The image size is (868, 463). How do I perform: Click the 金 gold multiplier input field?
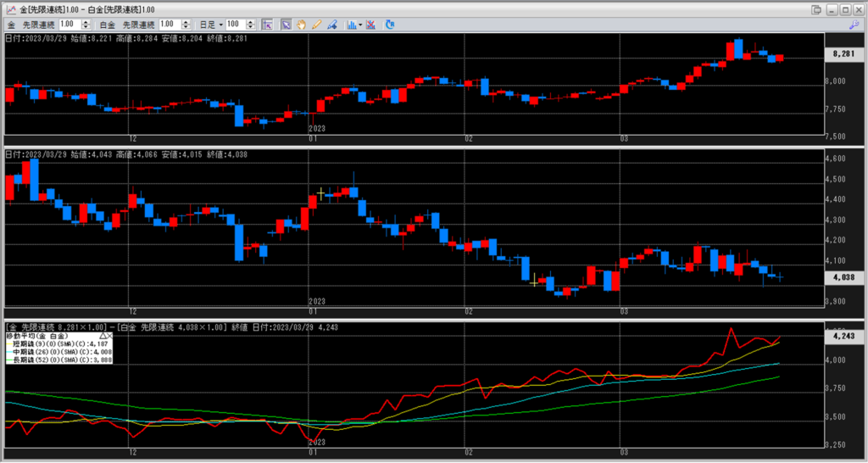[68, 25]
